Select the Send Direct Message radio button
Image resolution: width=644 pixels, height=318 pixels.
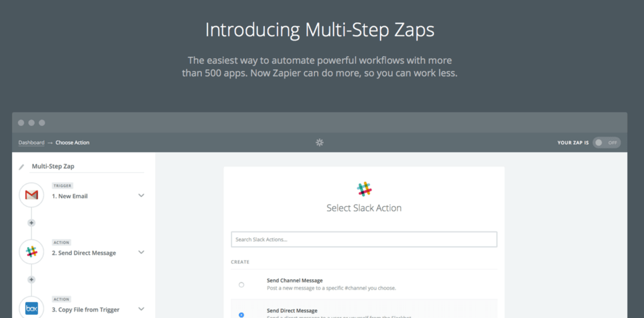point(241,315)
